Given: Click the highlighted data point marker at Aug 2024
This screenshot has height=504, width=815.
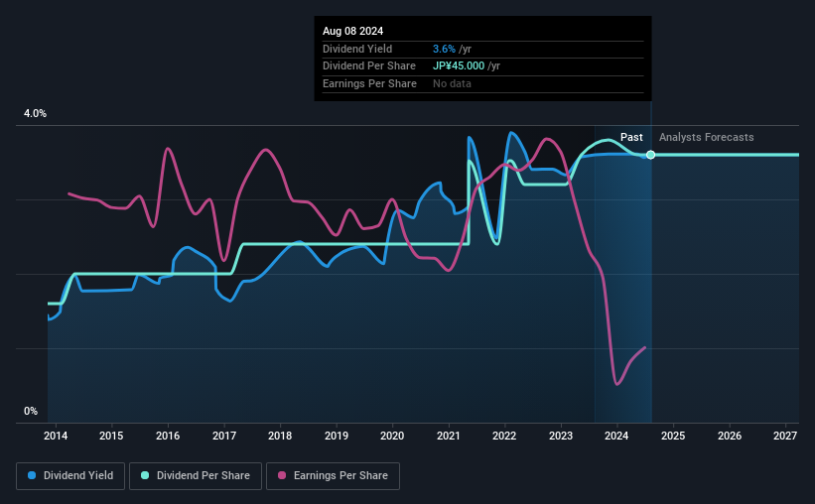Looking at the screenshot, I should pos(651,155).
